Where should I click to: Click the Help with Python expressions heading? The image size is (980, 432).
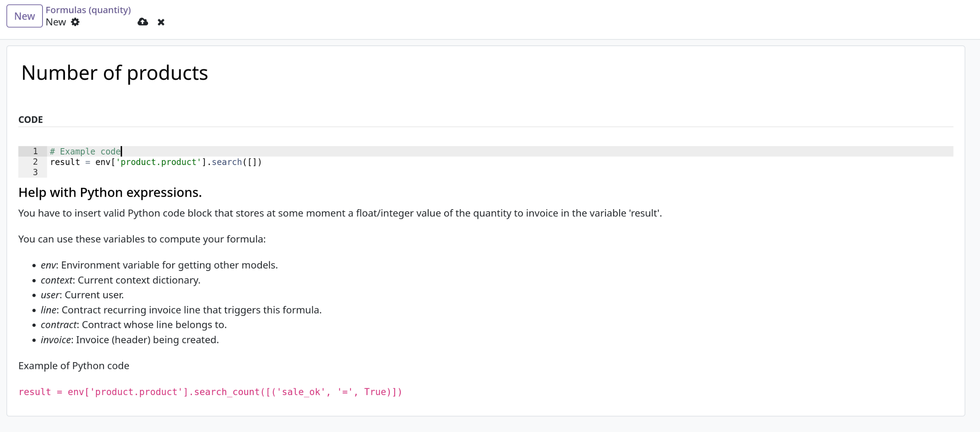pos(110,193)
